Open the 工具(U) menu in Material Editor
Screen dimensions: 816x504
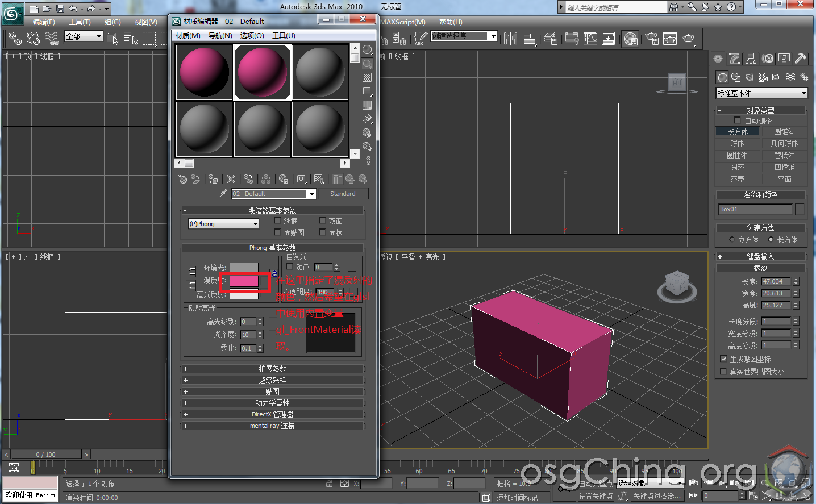coord(284,36)
